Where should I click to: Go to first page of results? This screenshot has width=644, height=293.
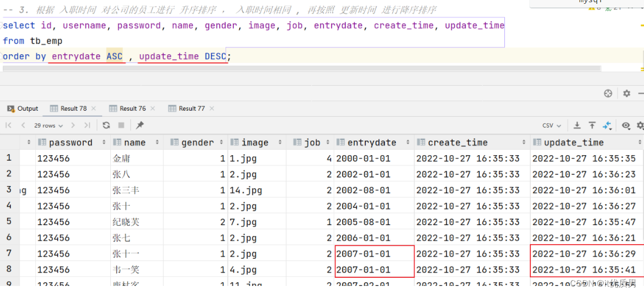tap(9, 125)
